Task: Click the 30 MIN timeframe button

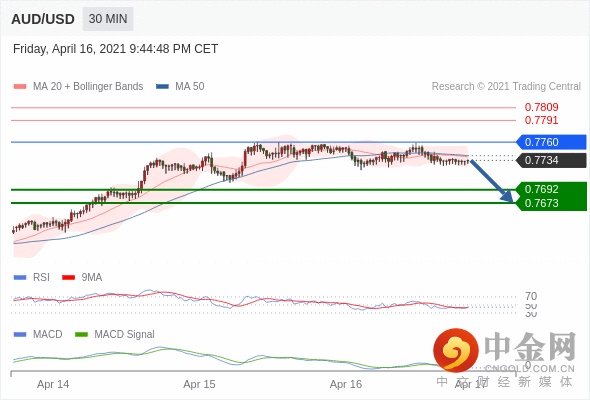Action: [108, 19]
